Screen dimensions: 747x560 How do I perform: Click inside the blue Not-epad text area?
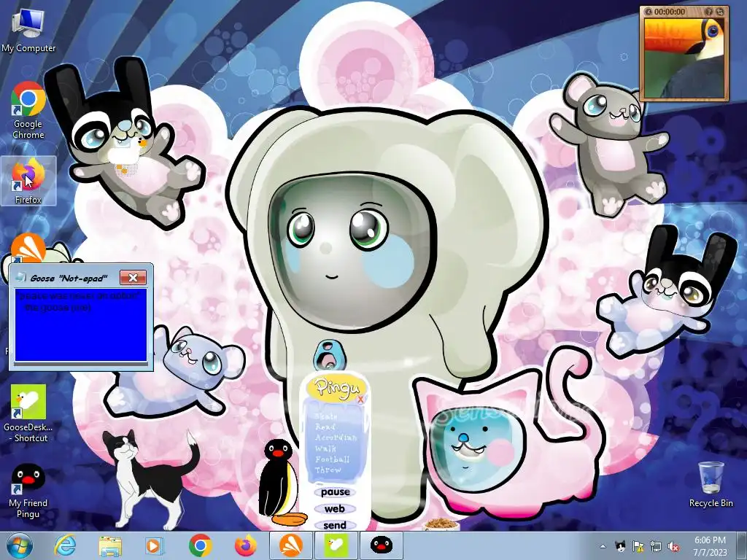(x=81, y=324)
